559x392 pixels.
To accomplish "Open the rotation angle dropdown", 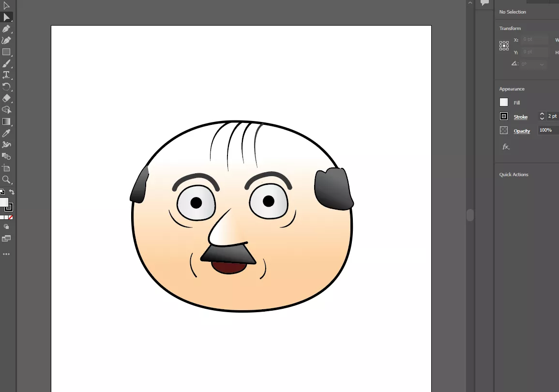I will [x=542, y=64].
